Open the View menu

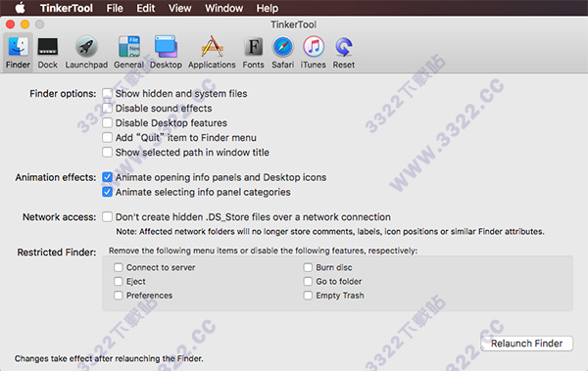[179, 8]
